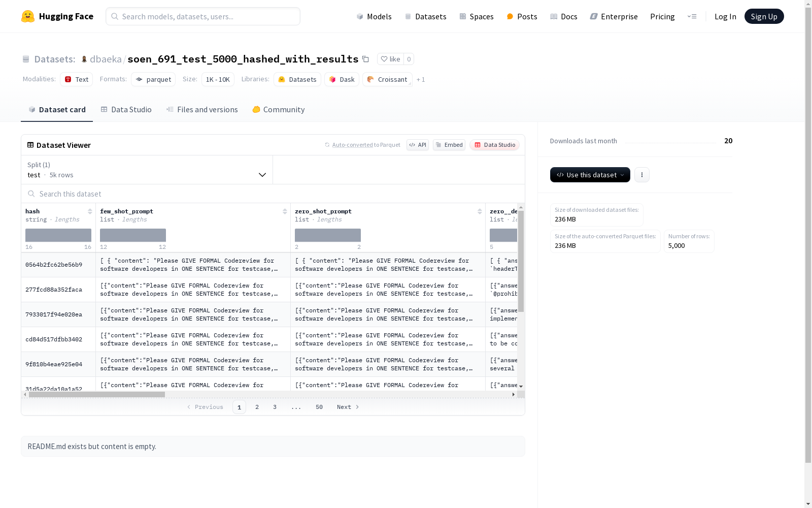This screenshot has height=508, width=812.
Task: Go to Spaces
Action: pyautogui.click(x=476, y=16)
